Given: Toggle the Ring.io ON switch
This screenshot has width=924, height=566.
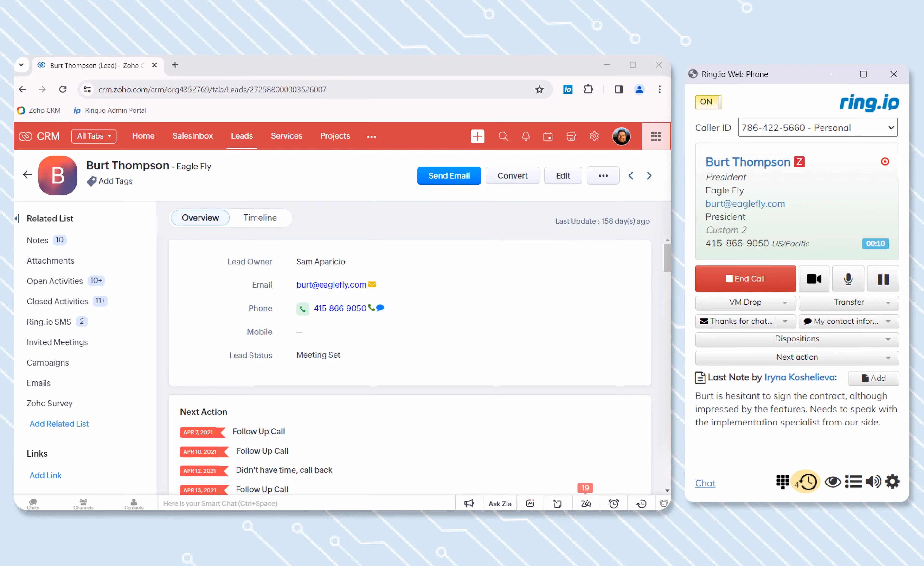Looking at the screenshot, I should coord(708,102).
